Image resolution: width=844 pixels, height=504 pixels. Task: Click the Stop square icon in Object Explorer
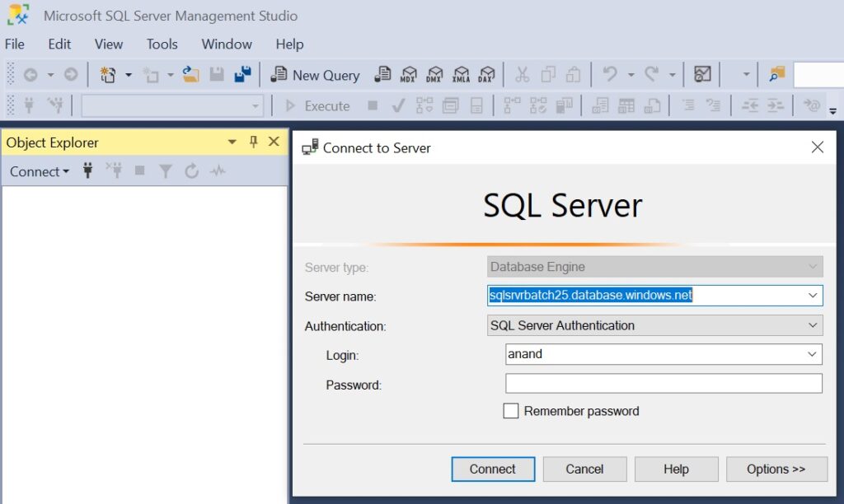click(x=140, y=170)
